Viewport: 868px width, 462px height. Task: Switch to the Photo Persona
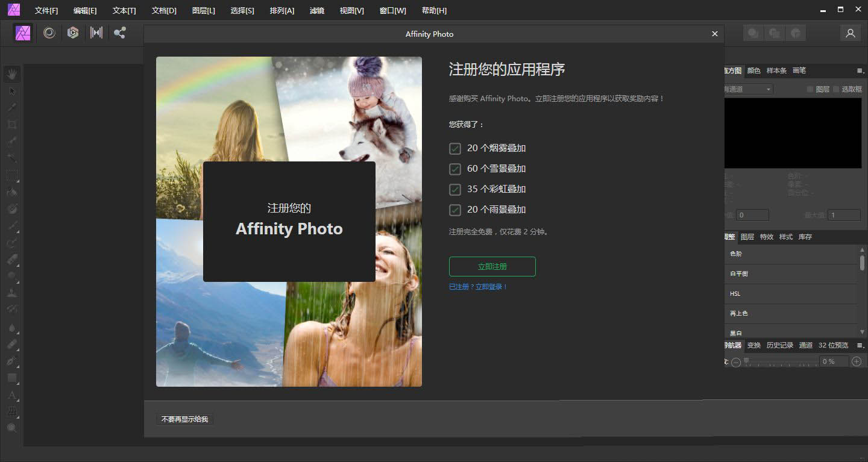(24, 33)
